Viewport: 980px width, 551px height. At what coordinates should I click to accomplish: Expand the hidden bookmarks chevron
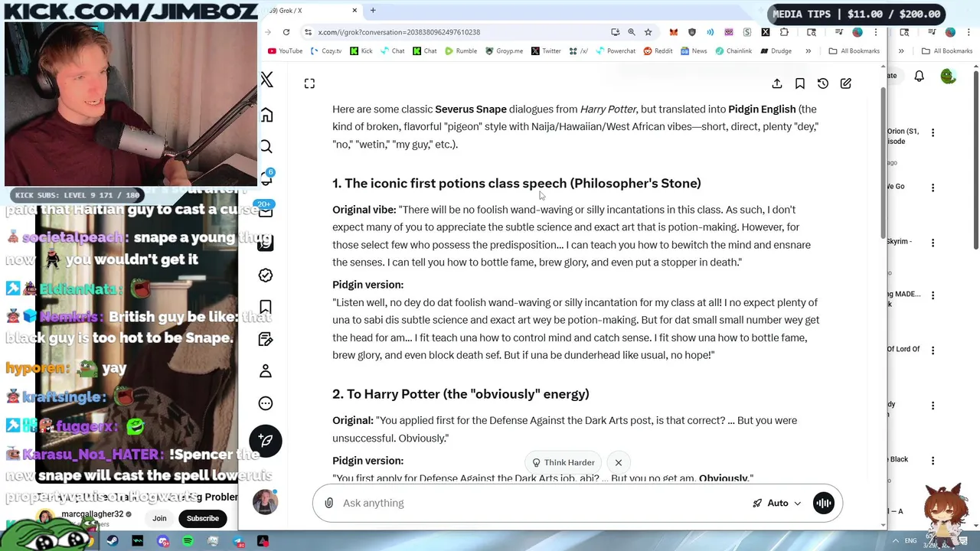(808, 51)
